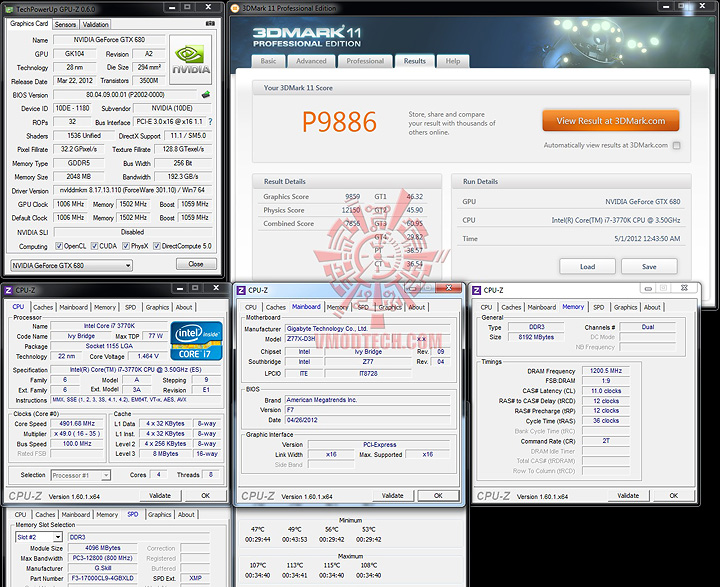Open the Graphics tab in CPU-Z Memory window
This screenshot has height=587, width=720.
625,307
